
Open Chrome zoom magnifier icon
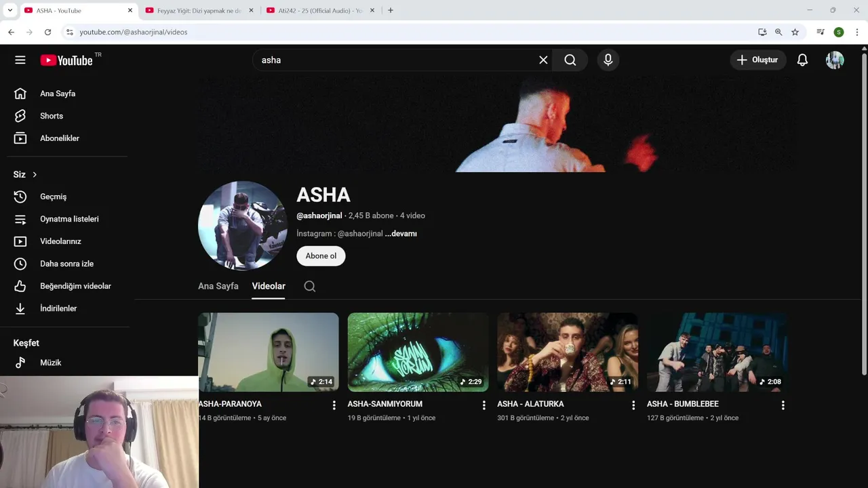click(778, 32)
